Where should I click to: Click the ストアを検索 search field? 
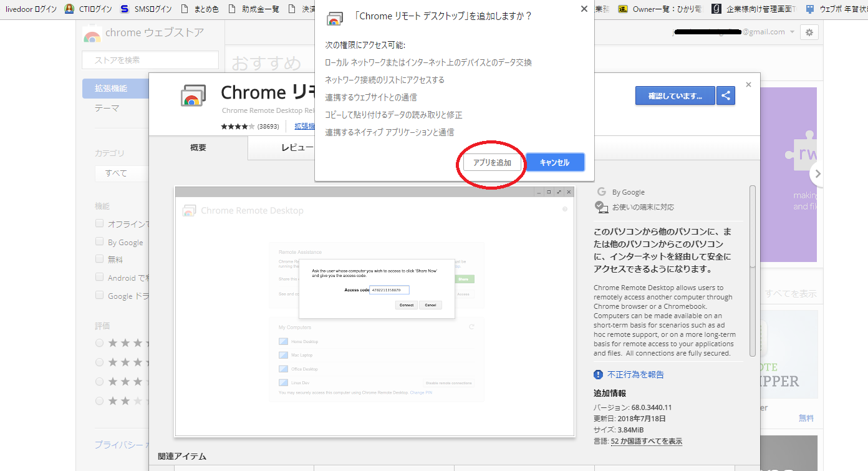pos(150,60)
